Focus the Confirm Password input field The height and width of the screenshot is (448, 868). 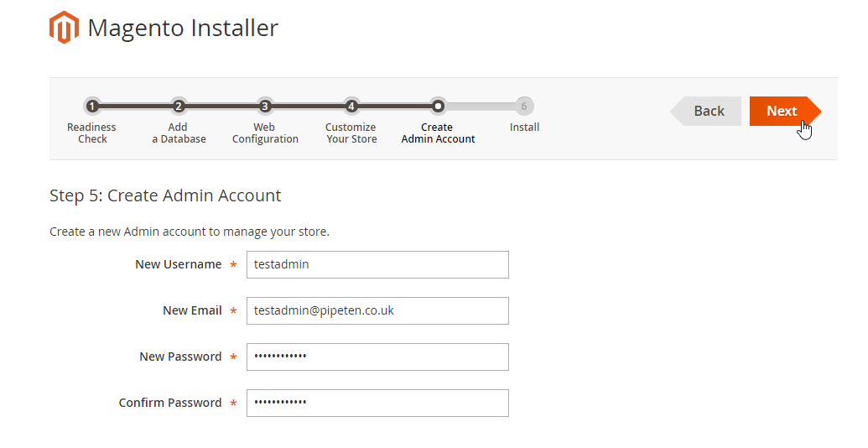coord(377,404)
